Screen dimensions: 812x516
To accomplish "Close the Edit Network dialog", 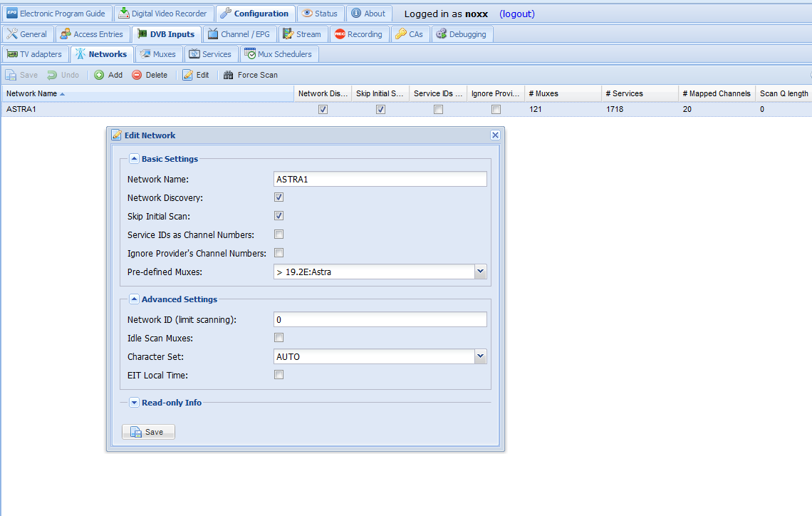I will pos(495,135).
